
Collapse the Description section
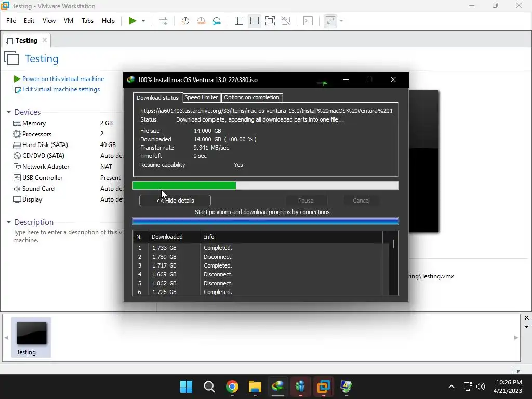point(9,222)
